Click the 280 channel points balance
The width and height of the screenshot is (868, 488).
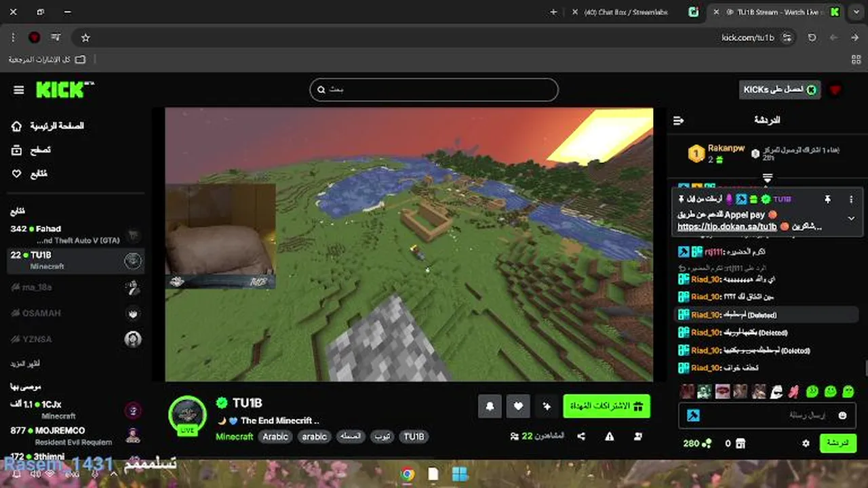click(697, 443)
